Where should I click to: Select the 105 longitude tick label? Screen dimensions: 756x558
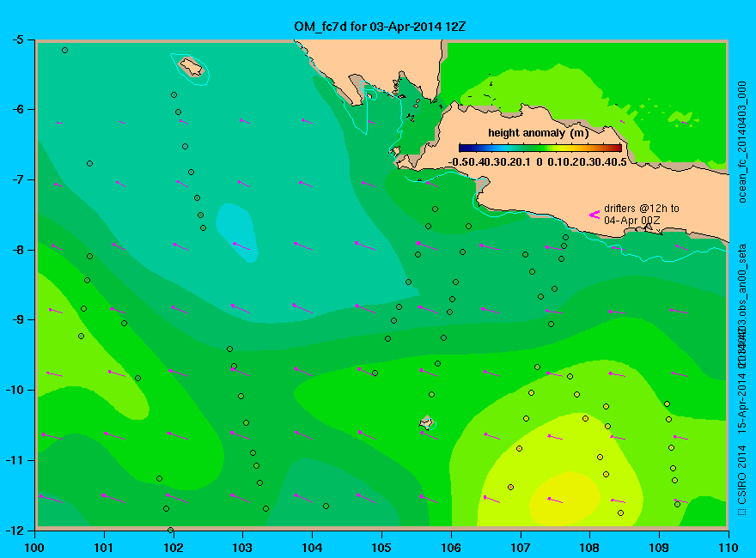coord(381,548)
